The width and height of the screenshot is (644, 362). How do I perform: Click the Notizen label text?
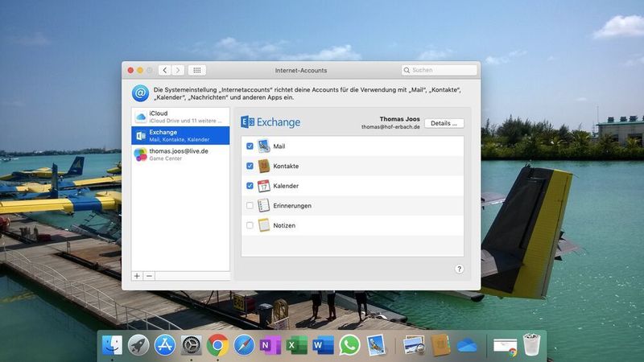(x=284, y=225)
